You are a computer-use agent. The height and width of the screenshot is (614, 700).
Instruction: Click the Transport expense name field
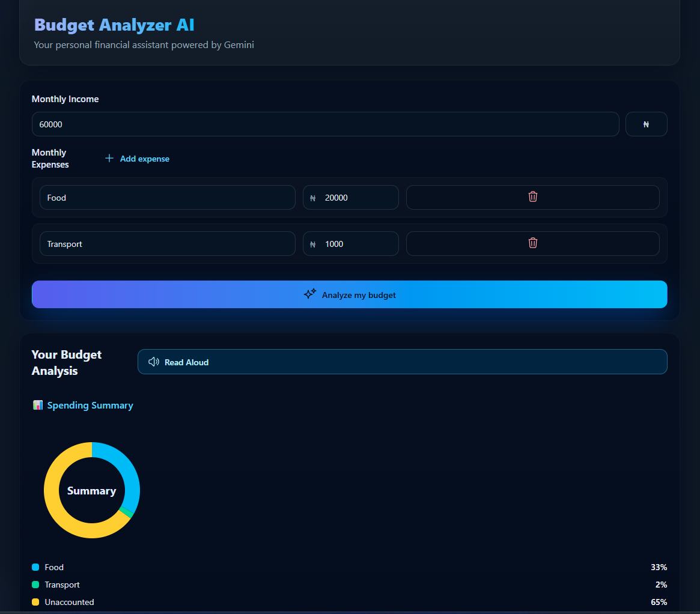(x=168, y=244)
